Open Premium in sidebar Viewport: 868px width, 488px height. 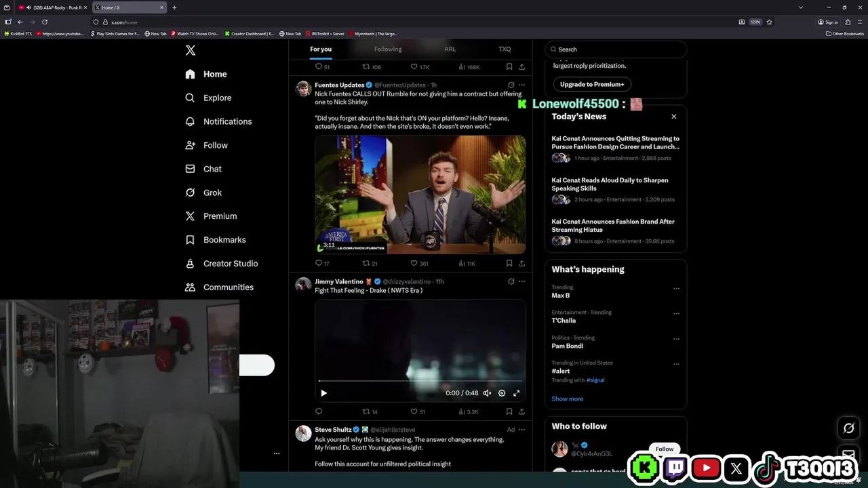click(x=211, y=216)
